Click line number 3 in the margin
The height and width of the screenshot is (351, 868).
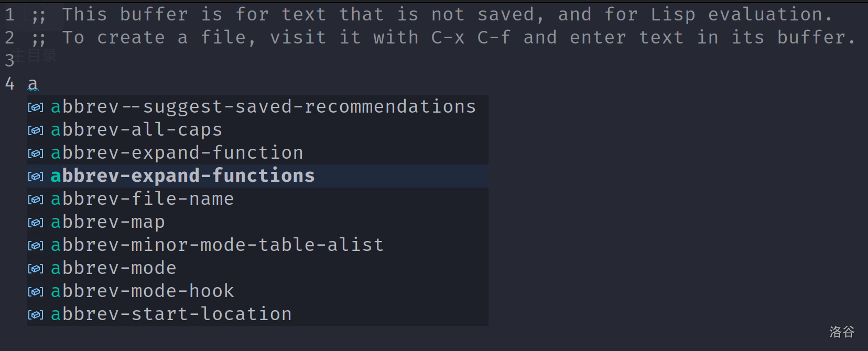9,61
